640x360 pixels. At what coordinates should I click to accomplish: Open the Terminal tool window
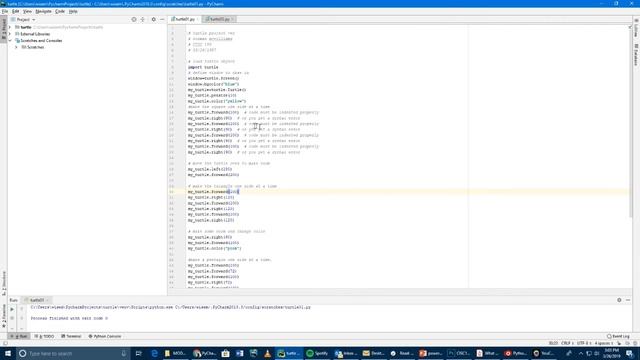[x=71, y=336]
